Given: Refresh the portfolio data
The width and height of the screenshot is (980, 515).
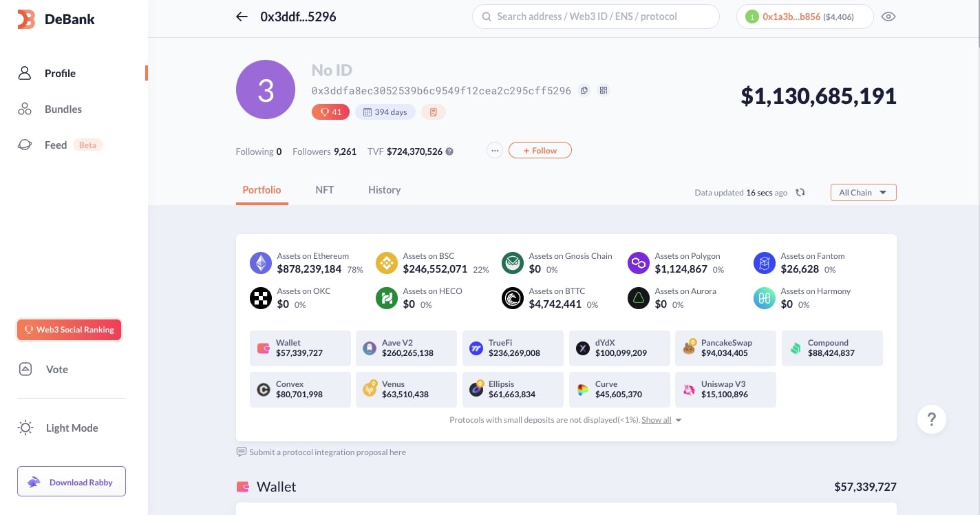Looking at the screenshot, I should (800, 193).
